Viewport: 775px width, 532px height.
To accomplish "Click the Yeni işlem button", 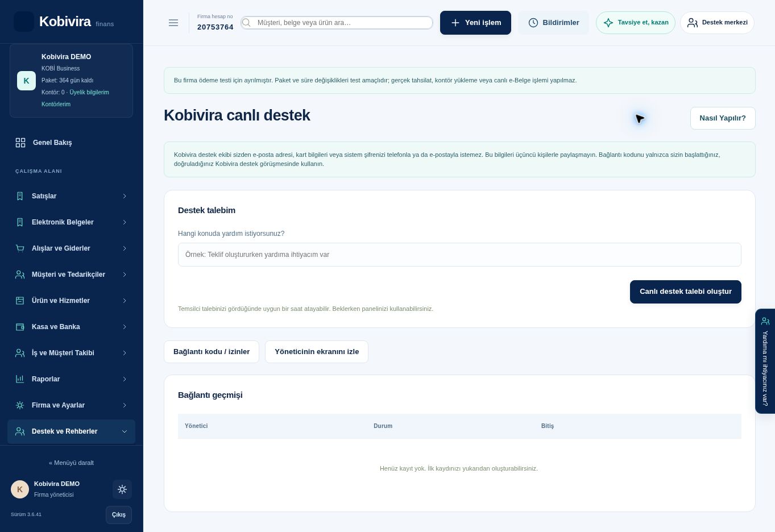I will coord(475,23).
